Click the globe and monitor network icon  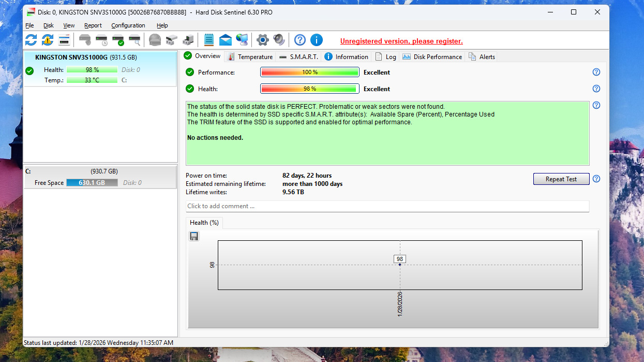pyautogui.click(x=242, y=40)
